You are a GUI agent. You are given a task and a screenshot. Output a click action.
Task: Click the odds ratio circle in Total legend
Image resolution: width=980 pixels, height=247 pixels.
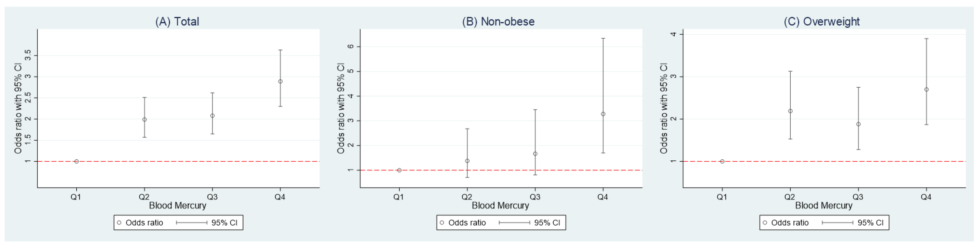[119, 223]
